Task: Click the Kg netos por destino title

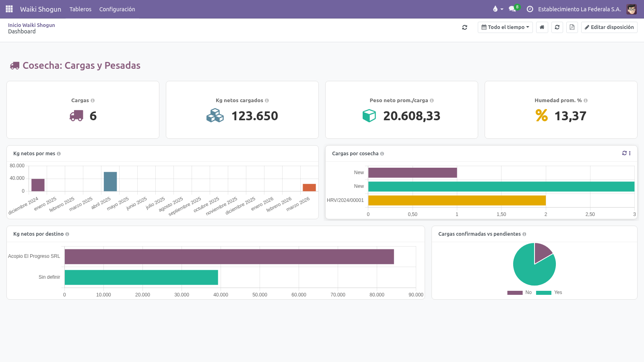Action: 38,234
